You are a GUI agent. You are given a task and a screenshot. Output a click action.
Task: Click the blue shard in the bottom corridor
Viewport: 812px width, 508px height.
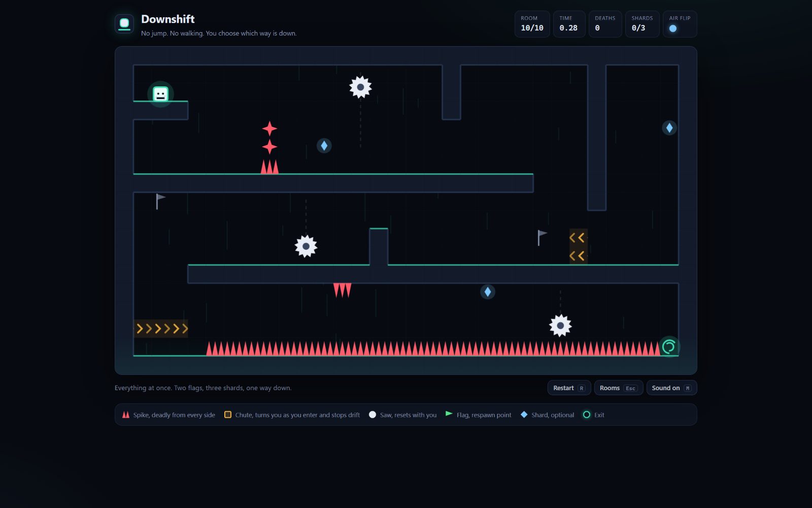point(488,292)
